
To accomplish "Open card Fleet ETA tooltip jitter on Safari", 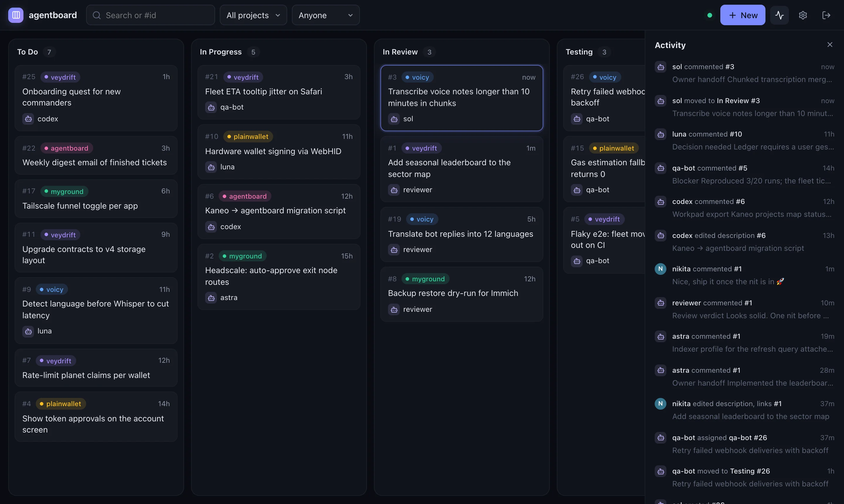I will coord(278,92).
